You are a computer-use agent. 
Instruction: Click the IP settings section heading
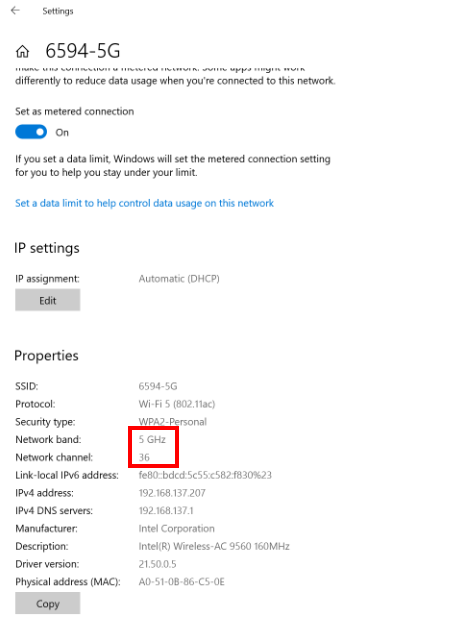[47, 248]
